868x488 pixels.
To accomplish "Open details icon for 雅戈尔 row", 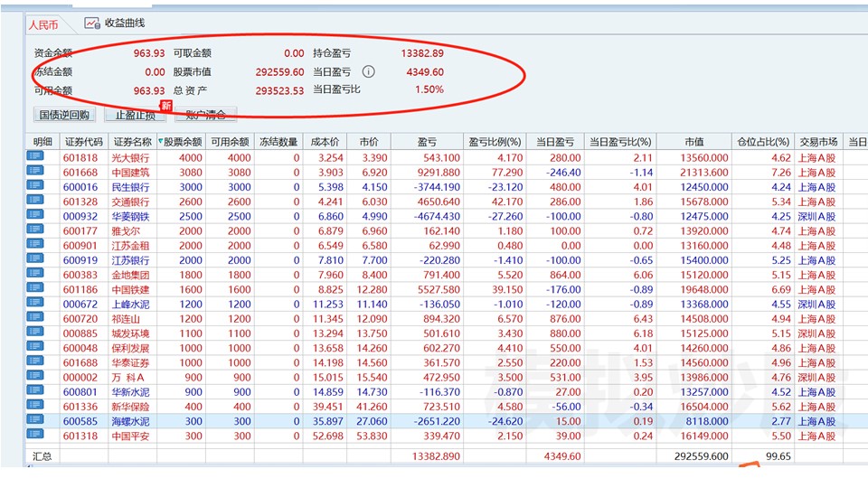I will (35, 230).
